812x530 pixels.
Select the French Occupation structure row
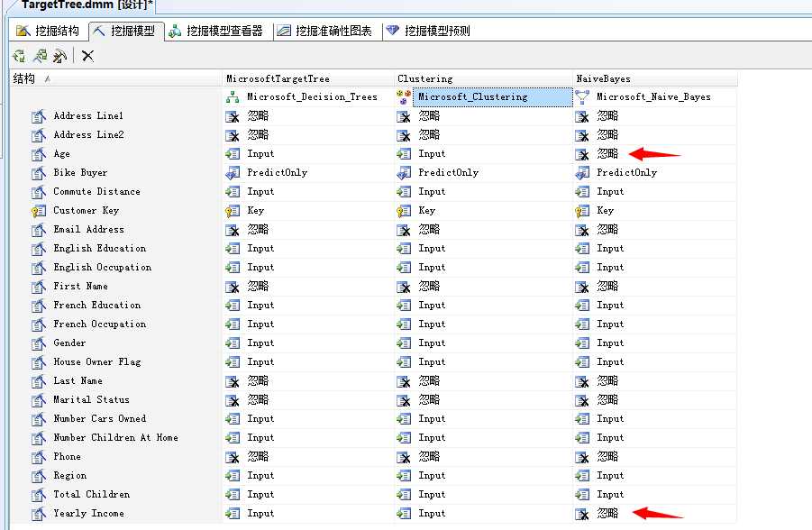click(x=116, y=324)
